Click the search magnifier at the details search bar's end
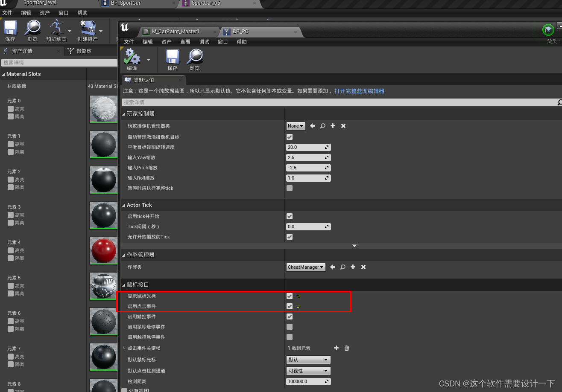562x392 pixels. [559, 102]
